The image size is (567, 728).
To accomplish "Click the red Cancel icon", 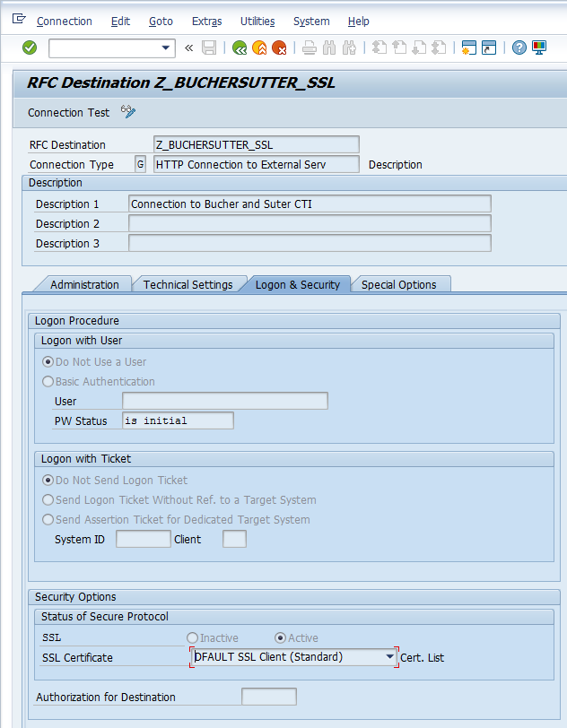I will [x=279, y=48].
